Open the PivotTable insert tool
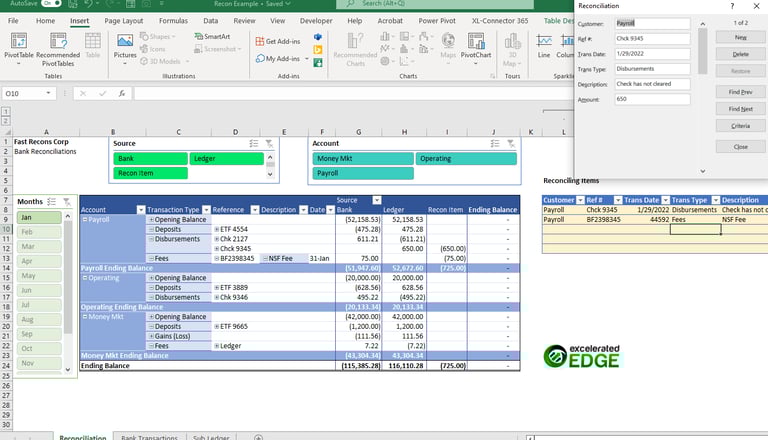Screen dimensions: 768x440 coord(19,49)
